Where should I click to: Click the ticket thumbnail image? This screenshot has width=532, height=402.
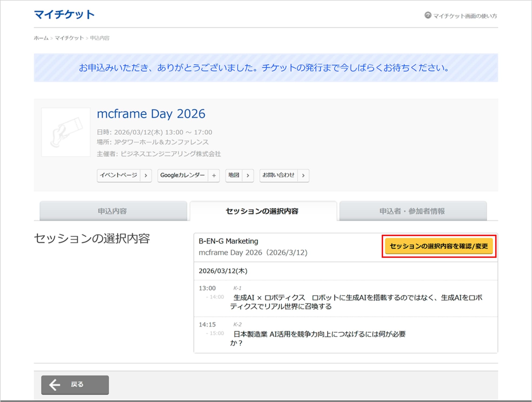coord(66,132)
